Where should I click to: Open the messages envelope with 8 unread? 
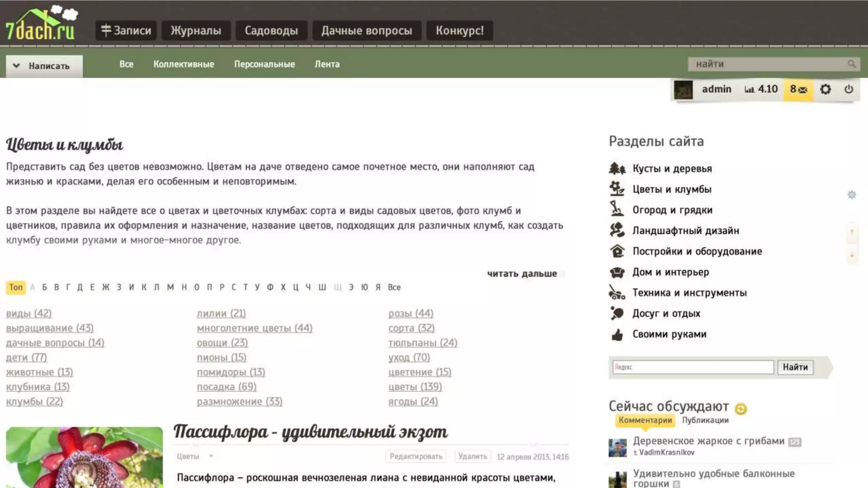pyautogui.click(x=798, y=89)
